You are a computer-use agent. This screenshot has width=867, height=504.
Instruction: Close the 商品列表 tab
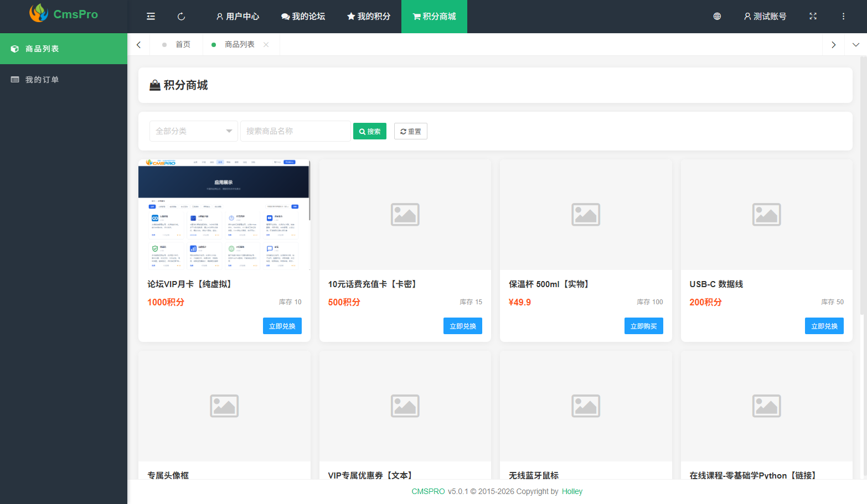[266, 45]
